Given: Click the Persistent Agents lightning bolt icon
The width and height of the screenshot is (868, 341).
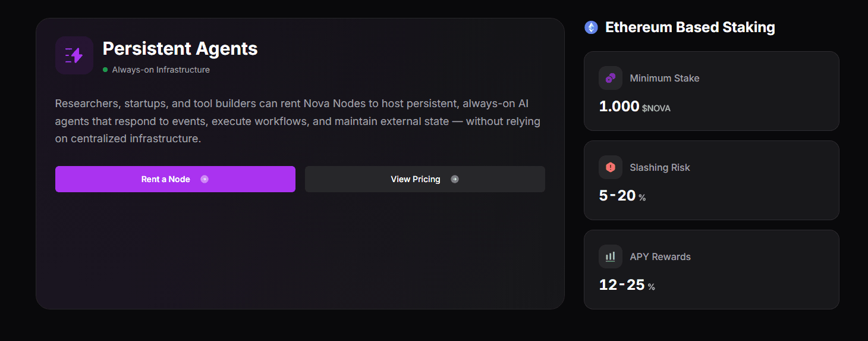Looking at the screenshot, I should (x=74, y=55).
